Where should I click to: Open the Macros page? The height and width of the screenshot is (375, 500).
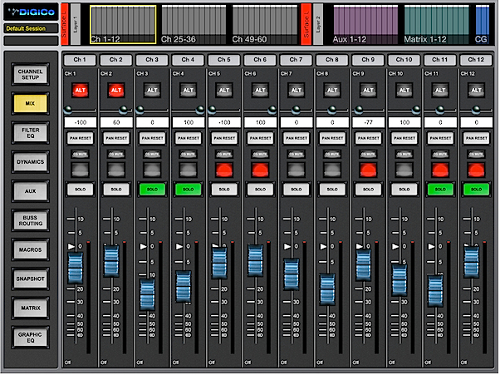[x=30, y=250]
